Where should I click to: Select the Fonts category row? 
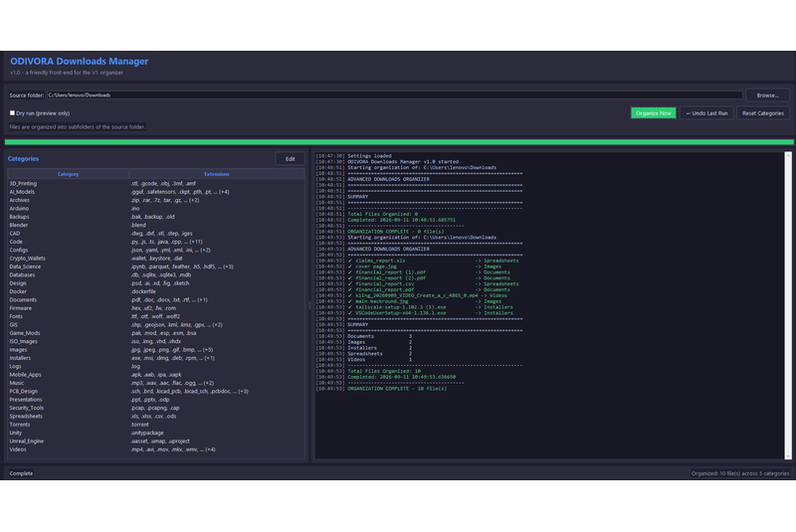point(156,316)
